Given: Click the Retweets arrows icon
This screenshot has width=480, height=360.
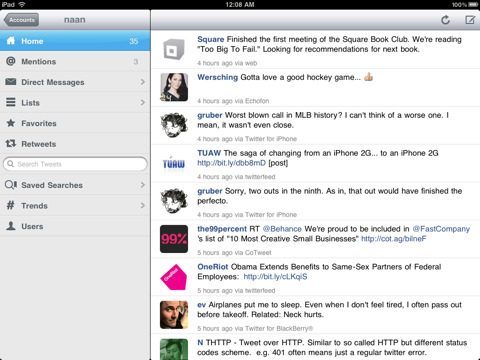Looking at the screenshot, I should point(11,144).
